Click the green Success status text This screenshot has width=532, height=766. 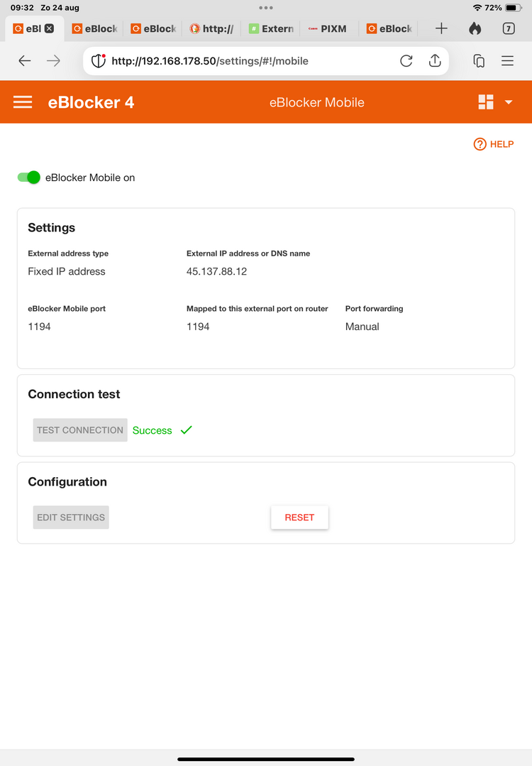coord(153,430)
